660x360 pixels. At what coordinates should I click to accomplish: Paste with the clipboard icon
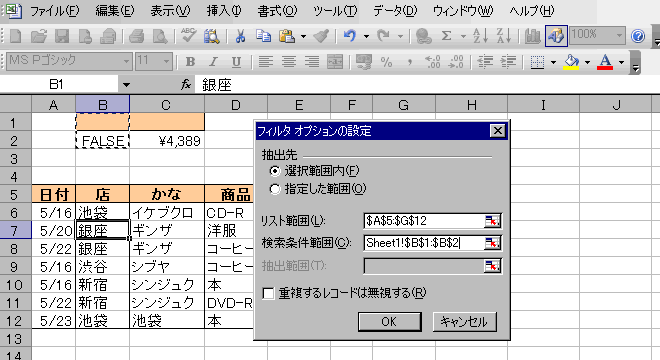pos(287,36)
